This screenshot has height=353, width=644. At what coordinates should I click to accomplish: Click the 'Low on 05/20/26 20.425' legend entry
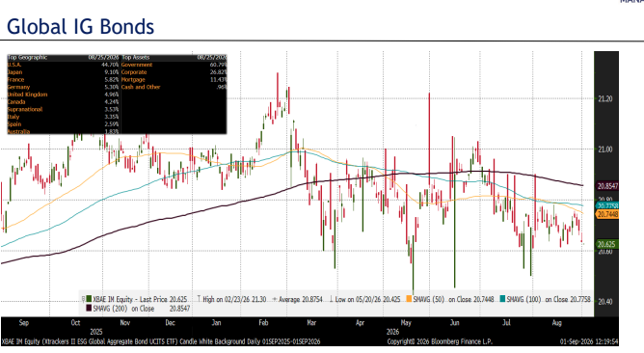point(364,300)
